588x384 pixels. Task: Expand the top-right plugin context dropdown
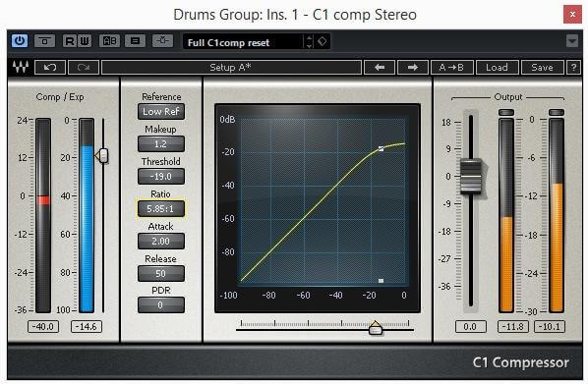(x=572, y=41)
